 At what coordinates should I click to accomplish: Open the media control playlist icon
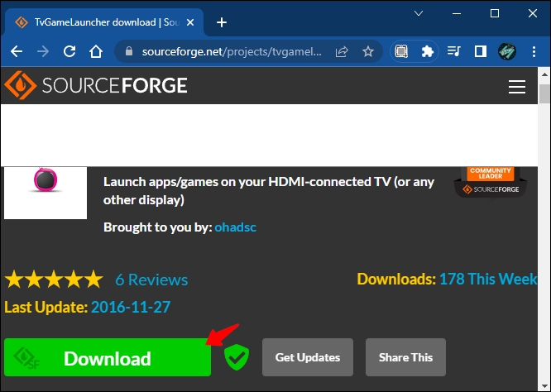453,51
